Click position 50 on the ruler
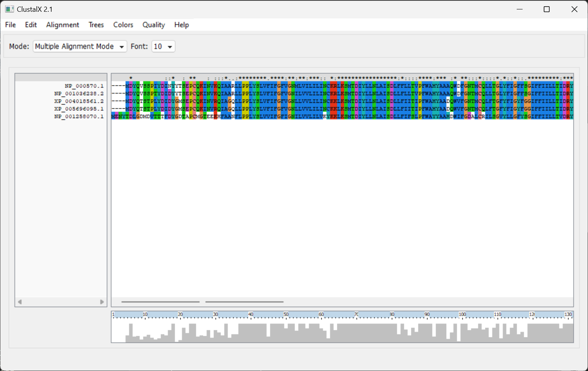This screenshot has height=371, width=588. [286, 315]
